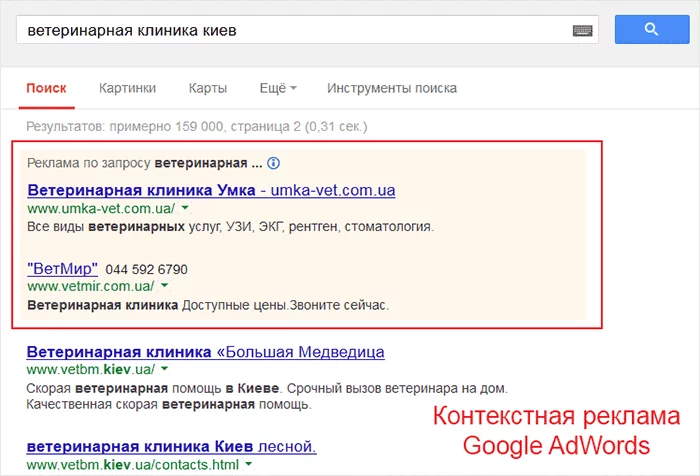This screenshot has height=476, width=700.
Task: Expand the Ещё dropdown menu
Action: click(x=277, y=88)
